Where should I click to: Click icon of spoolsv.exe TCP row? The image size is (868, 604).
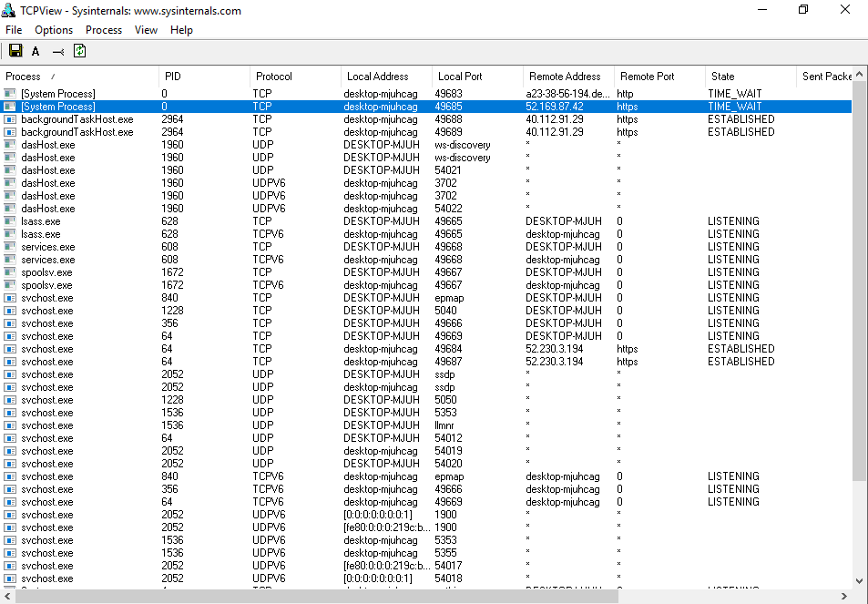tap(10, 271)
